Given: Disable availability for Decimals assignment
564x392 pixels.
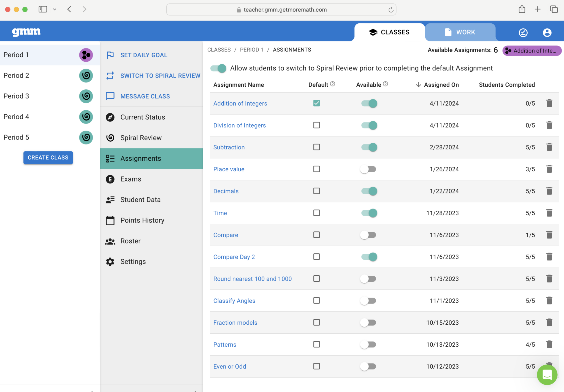Looking at the screenshot, I should click(369, 191).
